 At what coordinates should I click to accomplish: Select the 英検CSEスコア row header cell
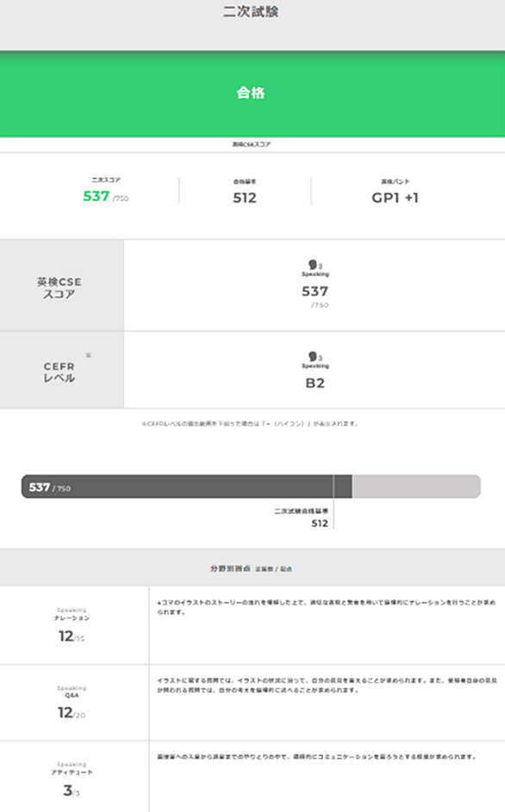pyautogui.click(x=62, y=285)
